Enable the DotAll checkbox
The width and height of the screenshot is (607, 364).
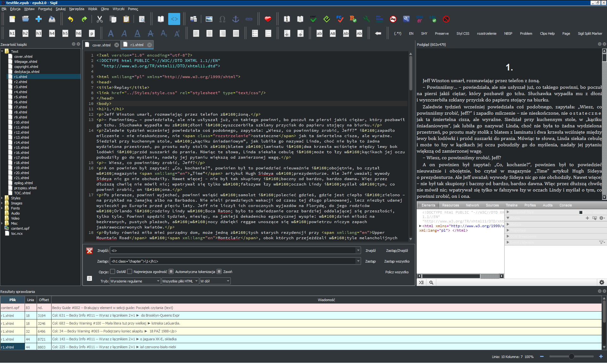(113, 272)
